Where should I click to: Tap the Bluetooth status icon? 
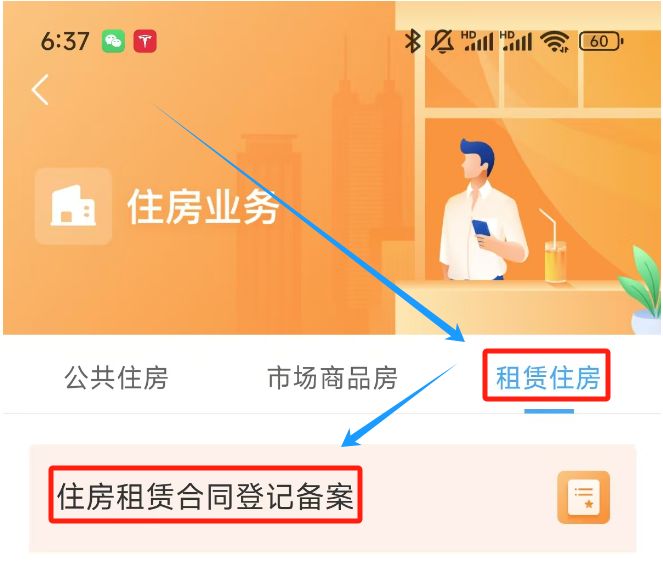click(x=413, y=41)
